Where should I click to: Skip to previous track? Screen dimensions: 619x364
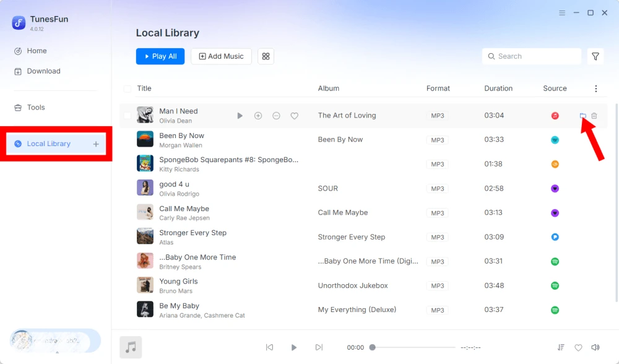tap(270, 347)
